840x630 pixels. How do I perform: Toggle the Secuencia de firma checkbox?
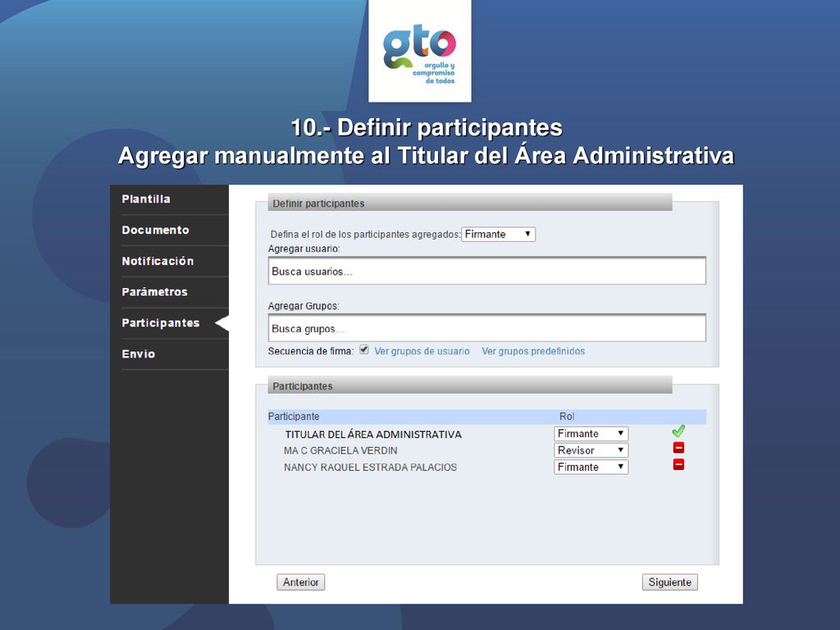364,349
